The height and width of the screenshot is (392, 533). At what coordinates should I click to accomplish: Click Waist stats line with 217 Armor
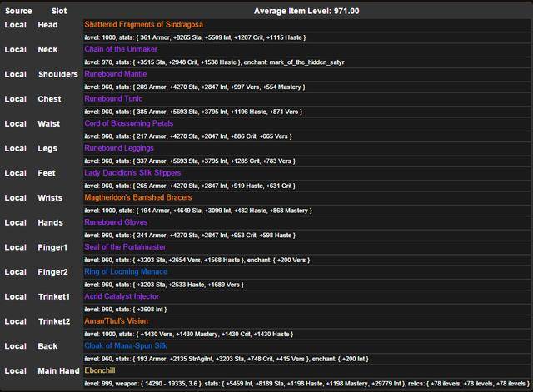pyautogui.click(x=188, y=136)
